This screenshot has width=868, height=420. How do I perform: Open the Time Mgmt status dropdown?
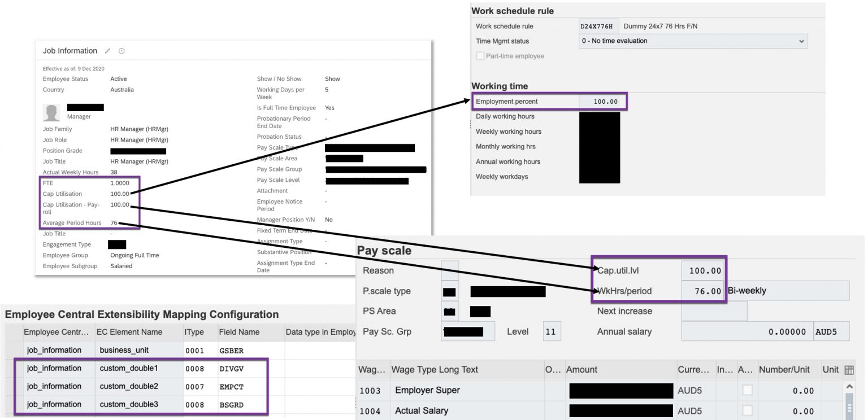coord(801,41)
